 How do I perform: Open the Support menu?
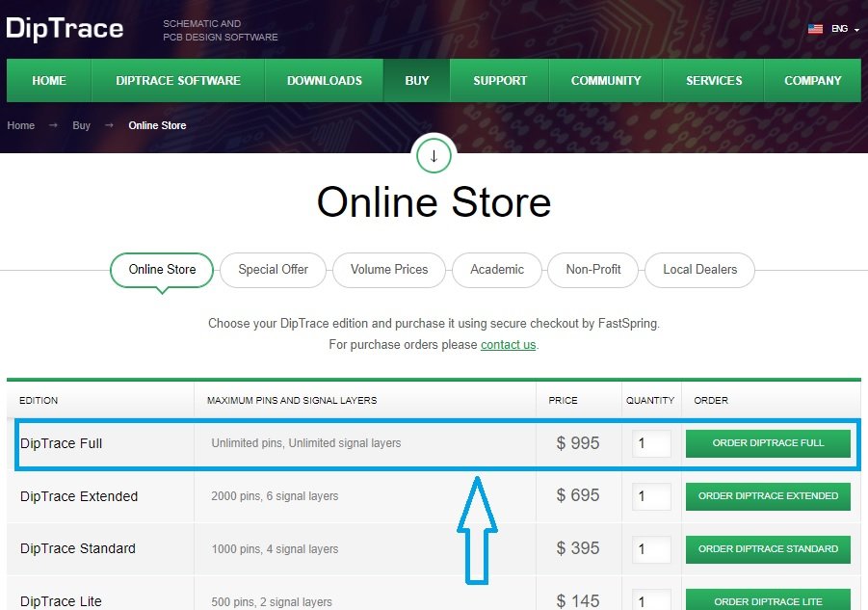(500, 81)
